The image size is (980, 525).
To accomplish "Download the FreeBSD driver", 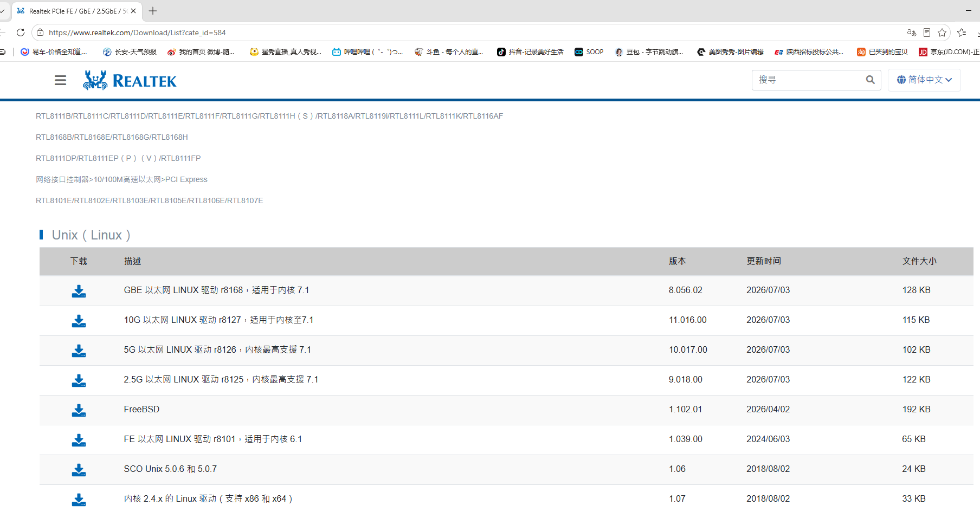I will pos(79,410).
